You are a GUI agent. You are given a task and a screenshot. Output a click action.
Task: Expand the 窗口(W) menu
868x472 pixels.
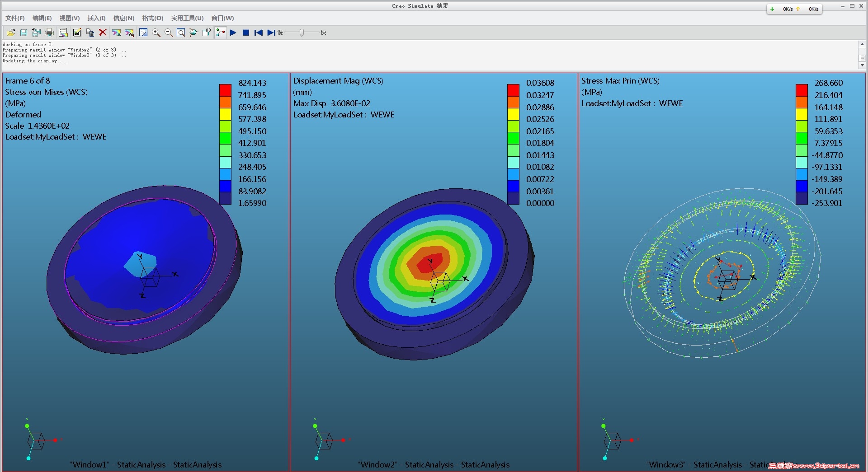[222, 18]
